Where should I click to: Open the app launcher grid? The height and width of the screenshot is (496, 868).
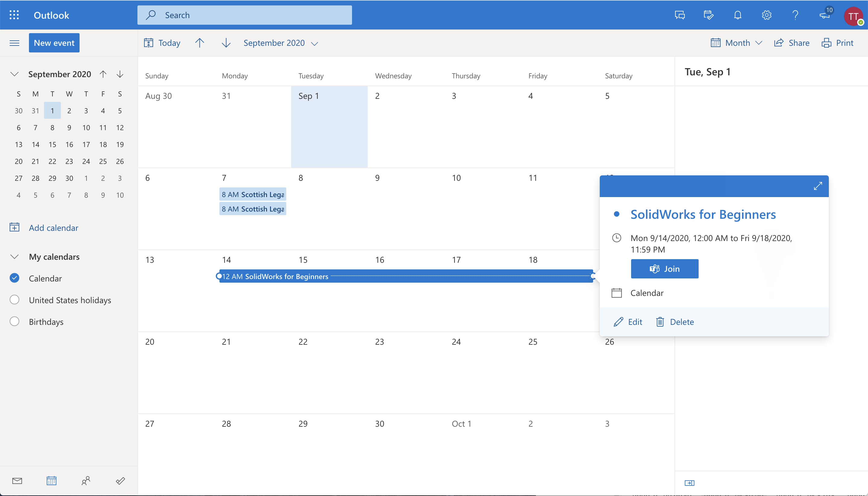point(14,15)
